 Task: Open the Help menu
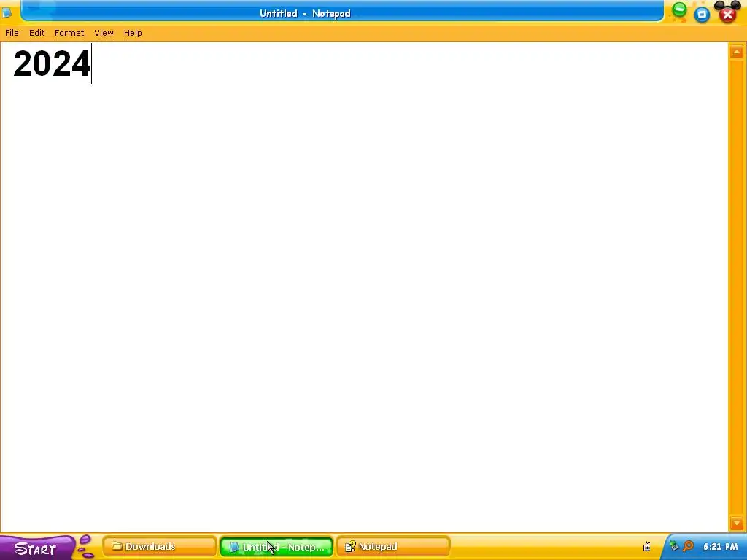click(133, 33)
